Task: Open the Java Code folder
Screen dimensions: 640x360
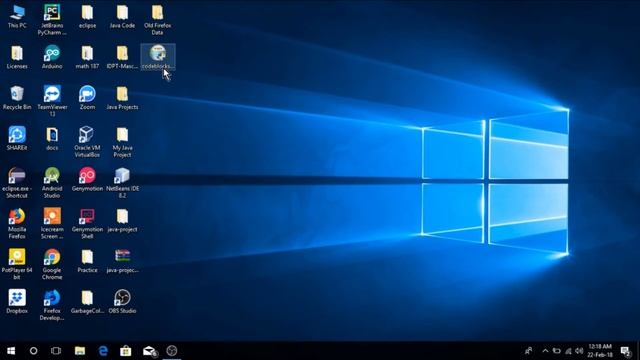Action: (122, 17)
